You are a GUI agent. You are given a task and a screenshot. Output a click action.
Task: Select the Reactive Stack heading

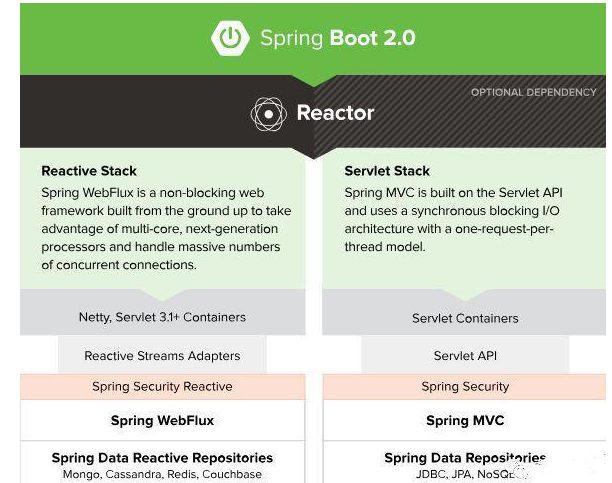click(x=89, y=171)
